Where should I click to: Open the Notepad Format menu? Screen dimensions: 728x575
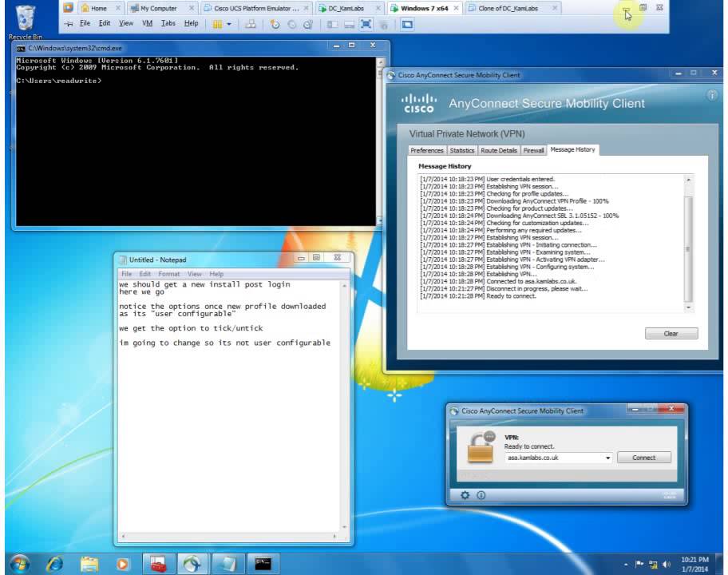click(169, 274)
